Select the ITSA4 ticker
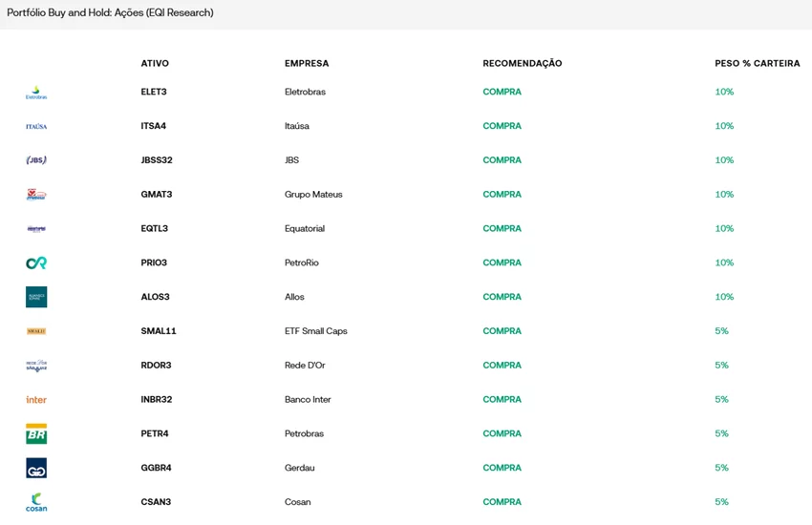The height and width of the screenshot is (525, 812). pos(153,126)
